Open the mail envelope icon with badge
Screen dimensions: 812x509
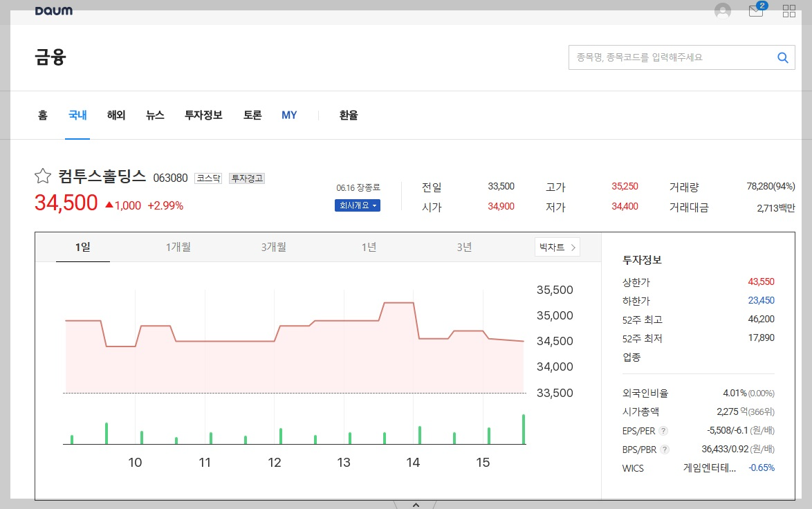(x=755, y=11)
